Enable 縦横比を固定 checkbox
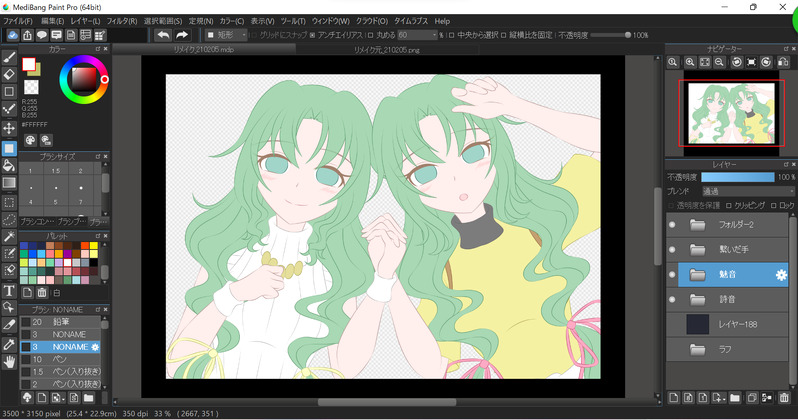The image size is (798, 420). [504, 35]
